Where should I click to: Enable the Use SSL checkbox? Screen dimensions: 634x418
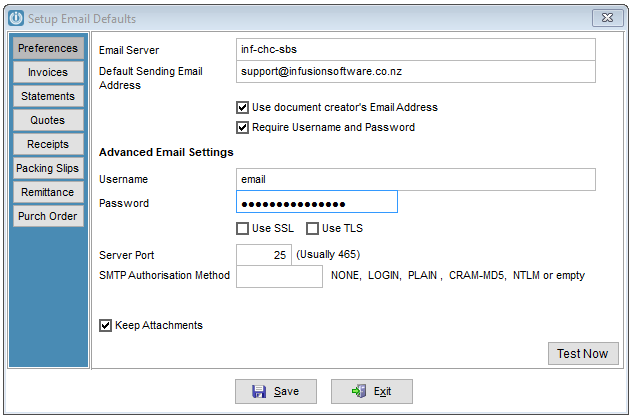tap(242, 228)
